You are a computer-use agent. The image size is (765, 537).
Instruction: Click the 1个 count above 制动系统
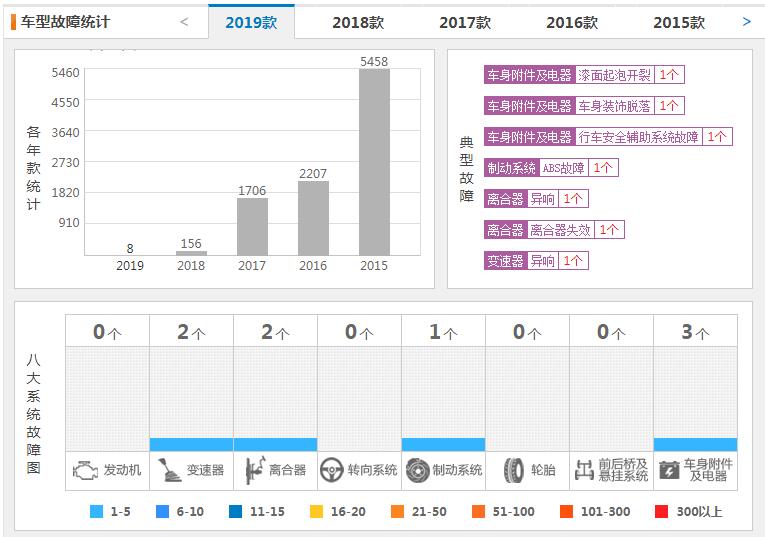(443, 332)
